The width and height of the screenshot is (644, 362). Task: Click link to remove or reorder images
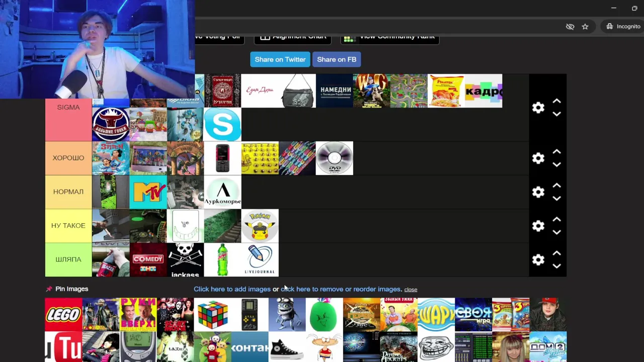click(x=341, y=289)
